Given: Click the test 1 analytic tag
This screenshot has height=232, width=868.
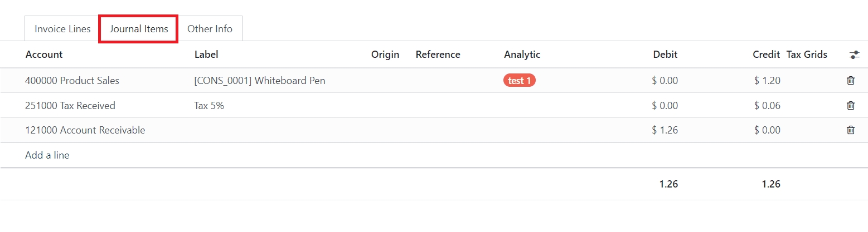Looking at the screenshot, I should pyautogui.click(x=519, y=81).
